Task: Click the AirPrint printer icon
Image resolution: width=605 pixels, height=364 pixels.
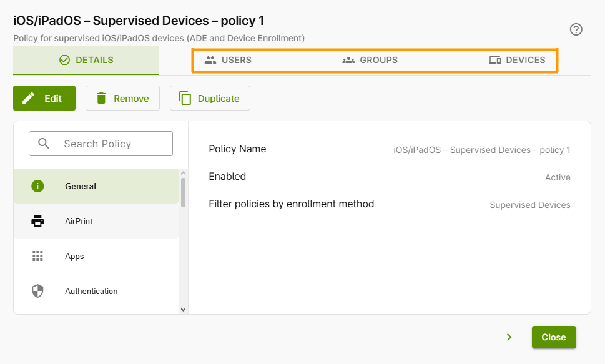Action: (37, 221)
